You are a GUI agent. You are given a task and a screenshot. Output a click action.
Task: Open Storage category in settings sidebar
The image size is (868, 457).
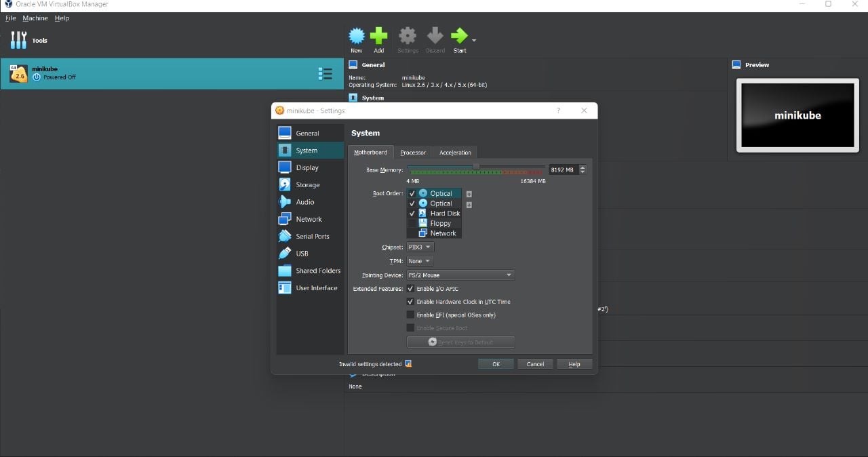click(310, 184)
